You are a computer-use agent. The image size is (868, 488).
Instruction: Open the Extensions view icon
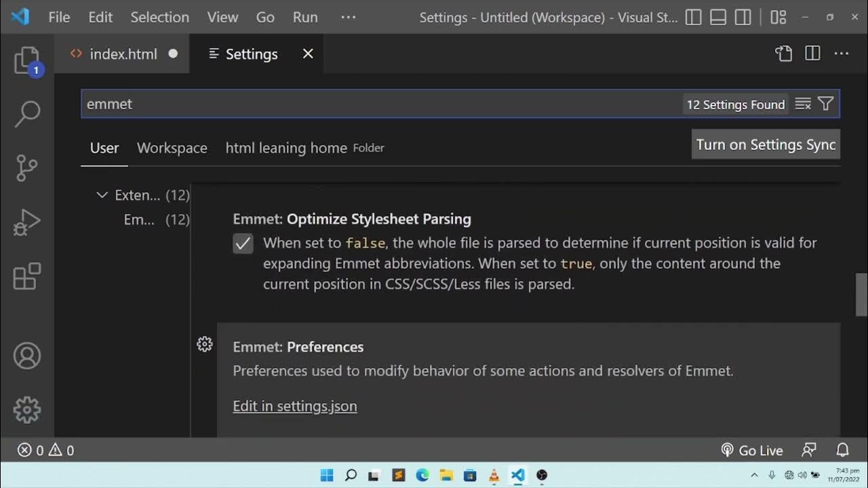[27, 277]
